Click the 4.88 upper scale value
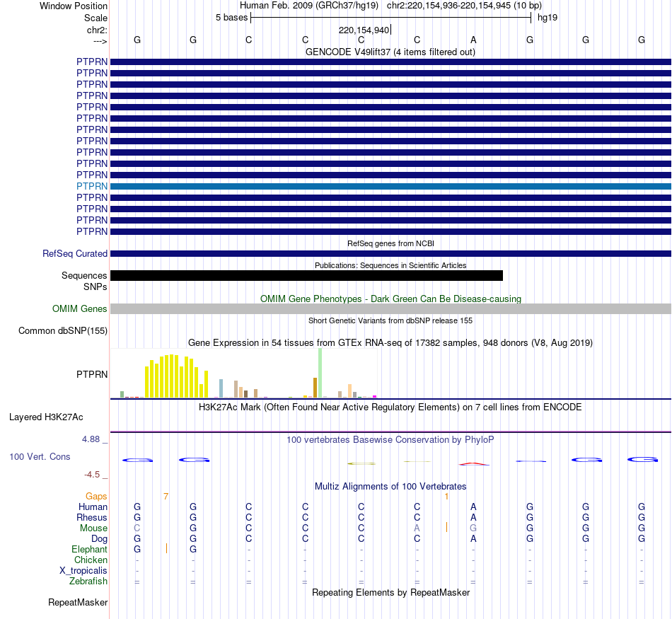Screen dimensions: 672x619 click(91, 439)
